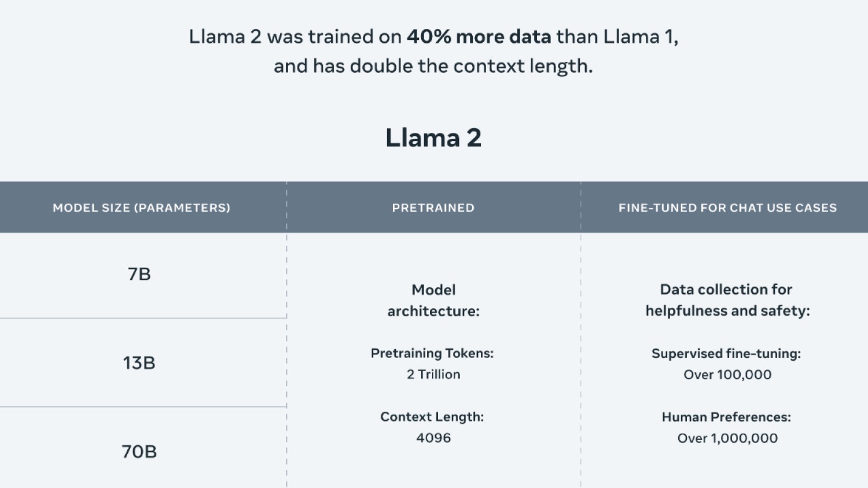Click the bold 40% more data text

click(x=479, y=36)
